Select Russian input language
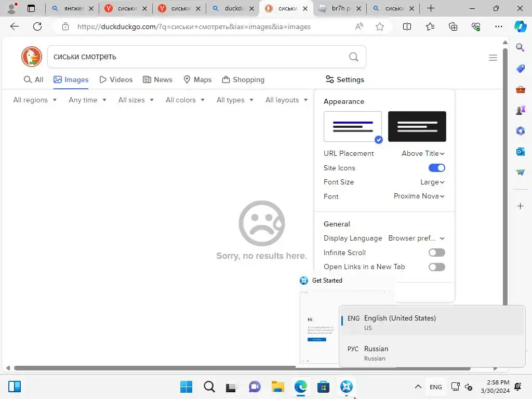The width and height of the screenshot is (532, 399). 432,353
